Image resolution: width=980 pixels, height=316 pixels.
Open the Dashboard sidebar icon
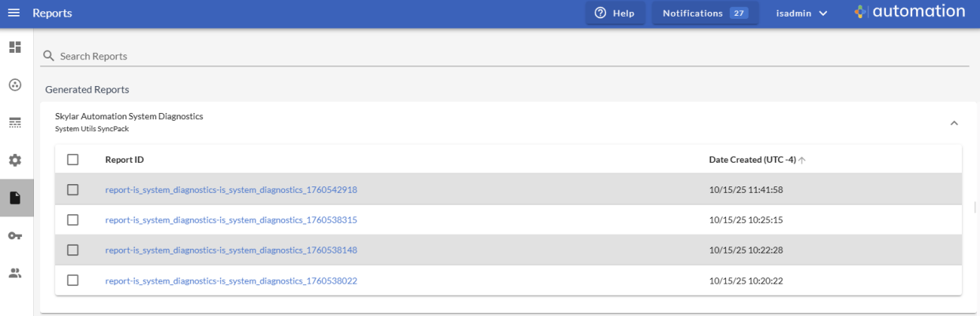14,47
